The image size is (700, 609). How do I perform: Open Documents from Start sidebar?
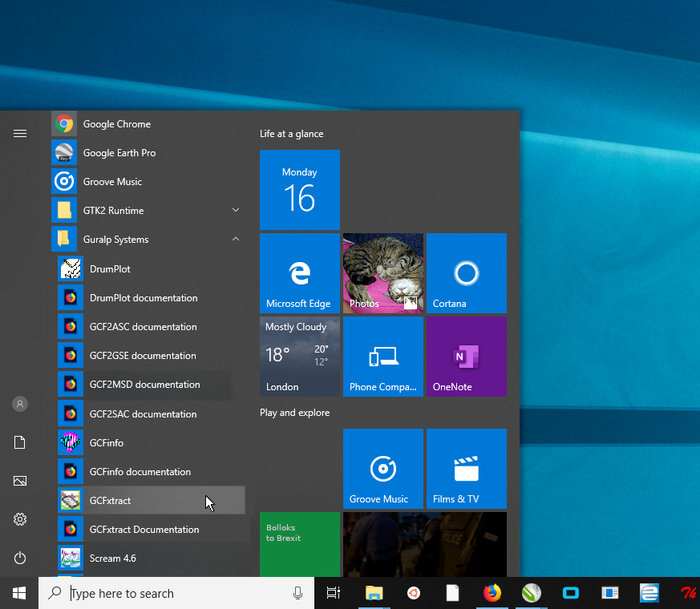pos(19,442)
